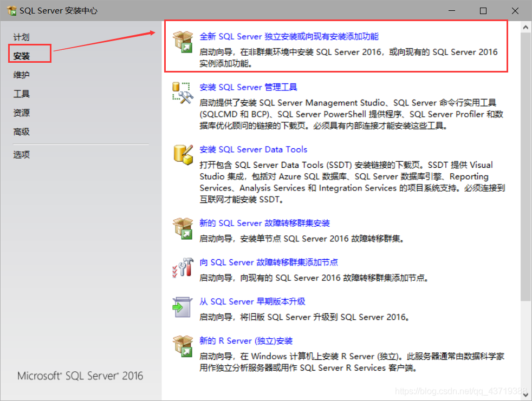The image size is (532, 401).
Task: Open the 选项 sidebar page
Action: tap(21, 155)
